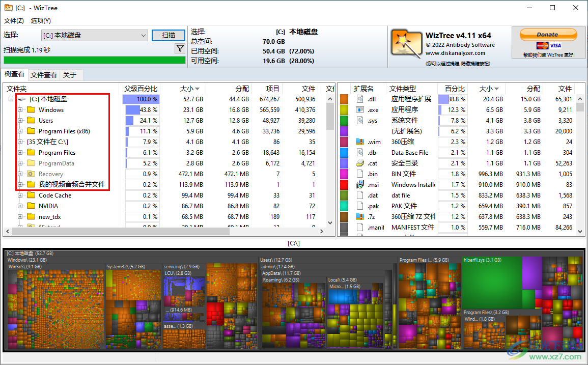The width and height of the screenshot is (588, 365).
Task: Click the Recovery folder gear icon
Action: (x=31, y=174)
